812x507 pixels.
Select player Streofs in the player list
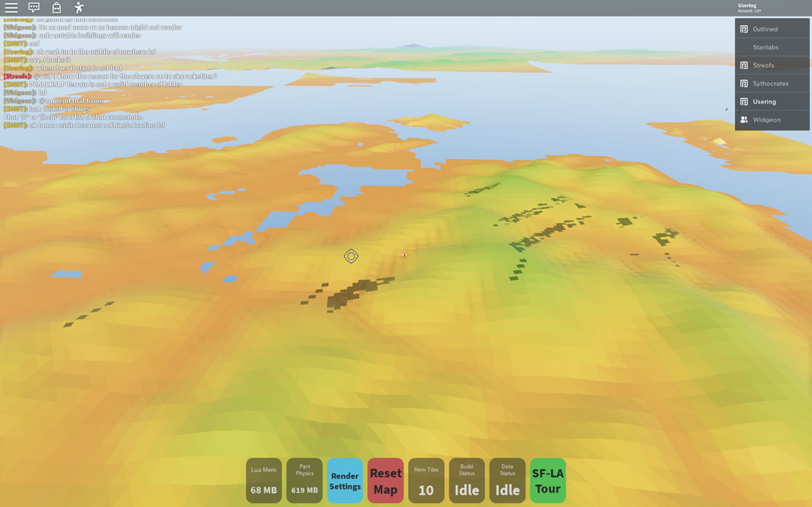tap(772, 65)
